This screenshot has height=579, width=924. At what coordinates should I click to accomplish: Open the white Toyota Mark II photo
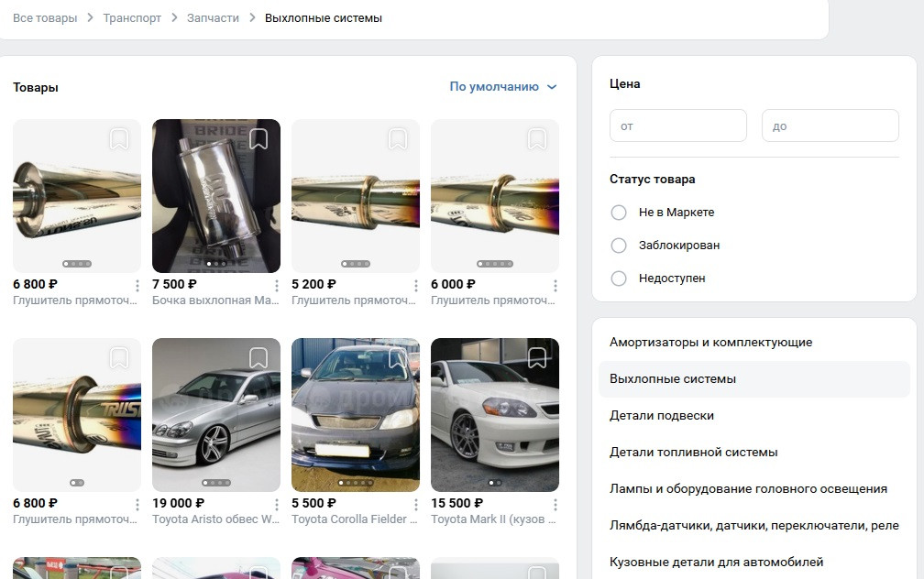(495, 415)
